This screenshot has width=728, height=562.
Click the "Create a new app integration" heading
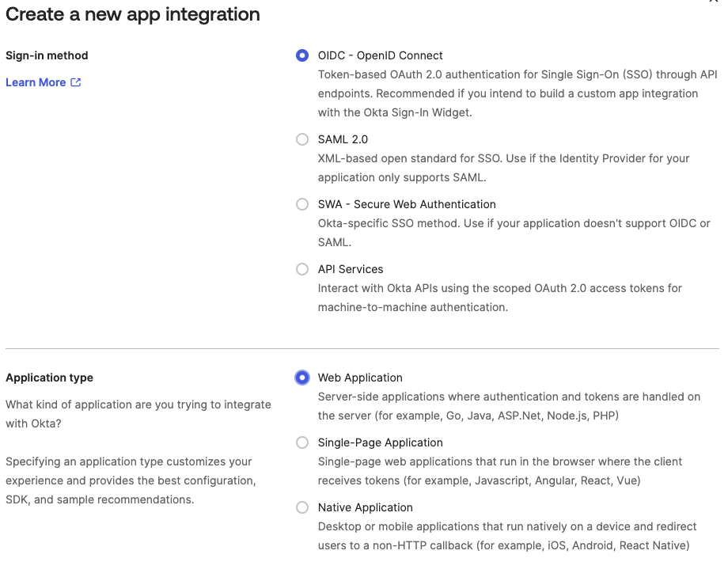point(133,14)
